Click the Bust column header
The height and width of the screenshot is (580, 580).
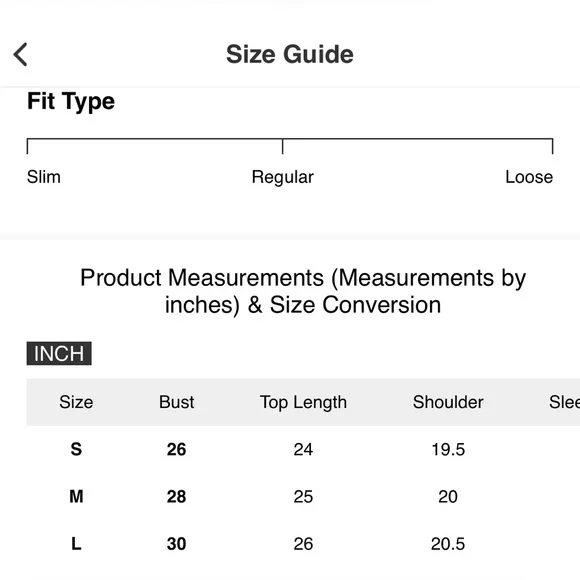point(176,402)
